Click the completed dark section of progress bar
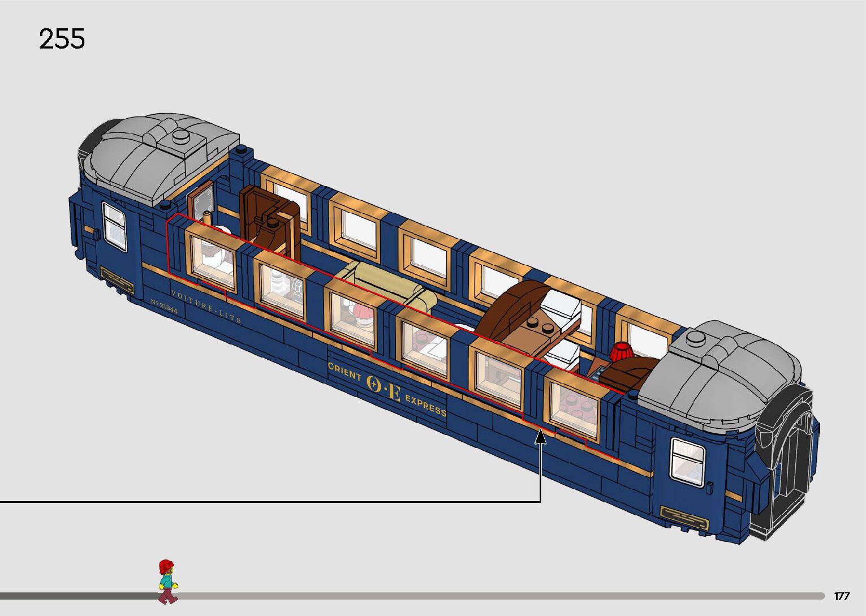This screenshot has width=866, height=616. click(79, 596)
